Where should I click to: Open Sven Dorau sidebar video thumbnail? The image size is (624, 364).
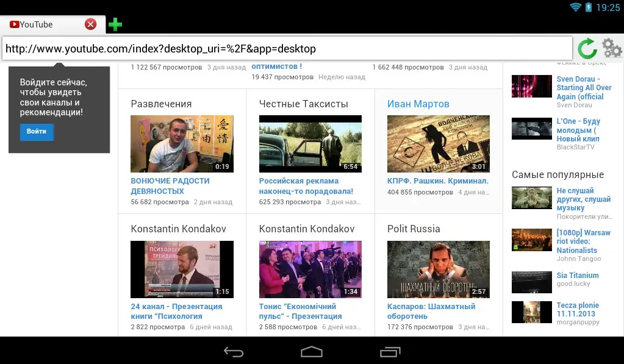(x=532, y=87)
